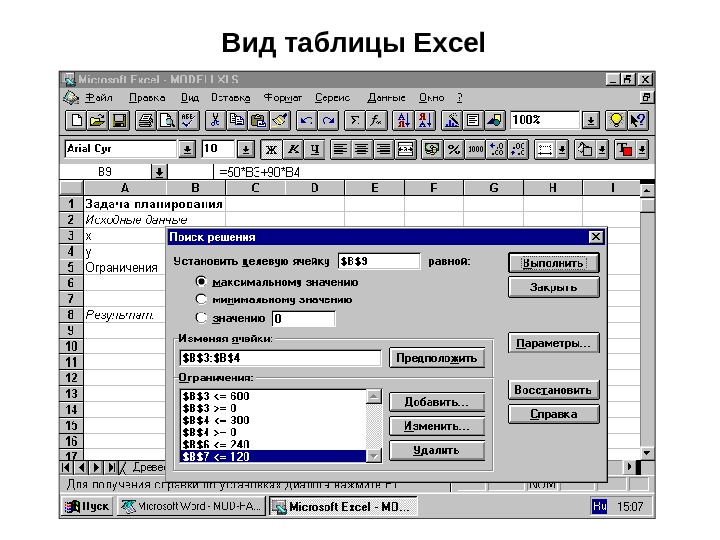Open the Данные menu
720x540 pixels.
pos(387,98)
